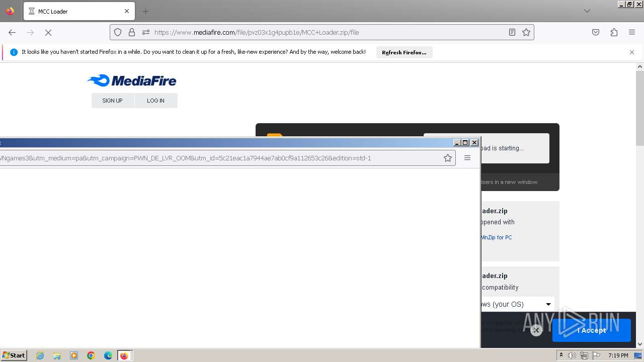The image size is (644, 362).
Task: Bookmark the MediaFire page with star
Action: point(526,32)
